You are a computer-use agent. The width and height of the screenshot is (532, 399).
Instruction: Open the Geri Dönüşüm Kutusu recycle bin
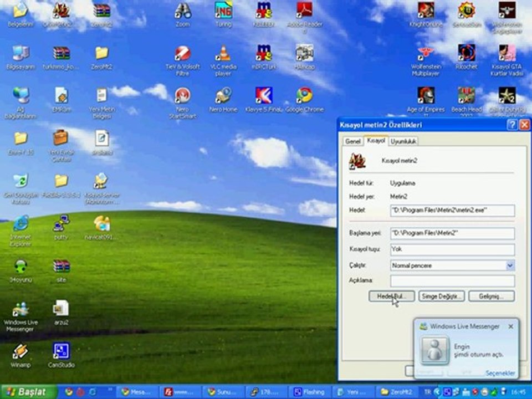pos(21,181)
